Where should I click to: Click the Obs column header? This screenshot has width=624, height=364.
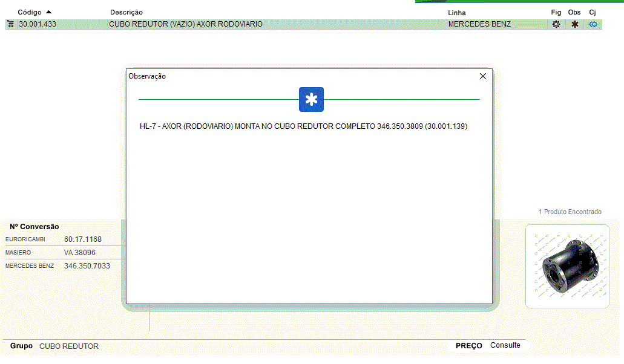pos(574,13)
